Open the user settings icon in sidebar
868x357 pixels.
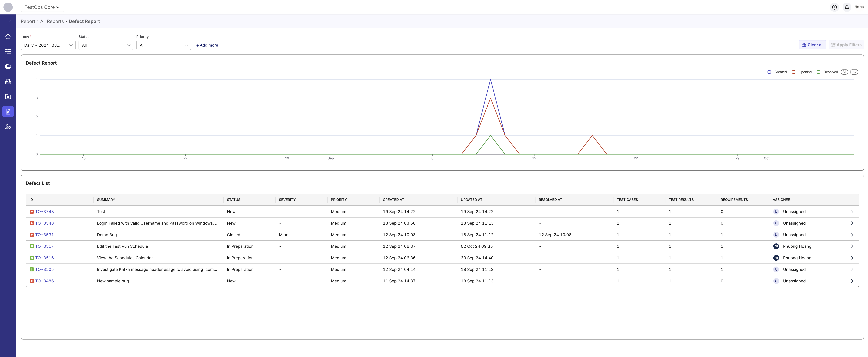point(8,127)
